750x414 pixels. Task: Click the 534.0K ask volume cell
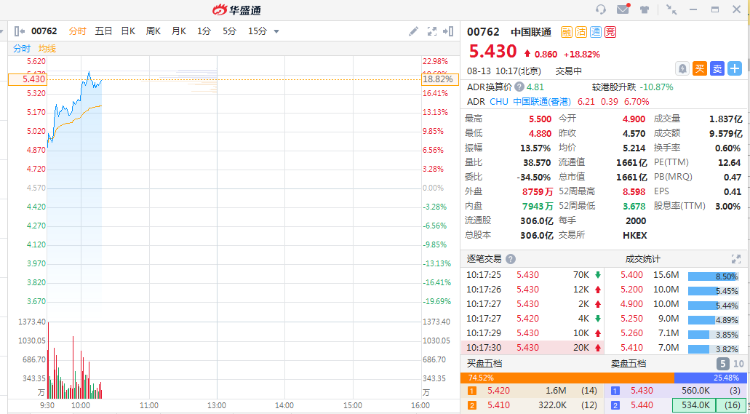coord(694,405)
